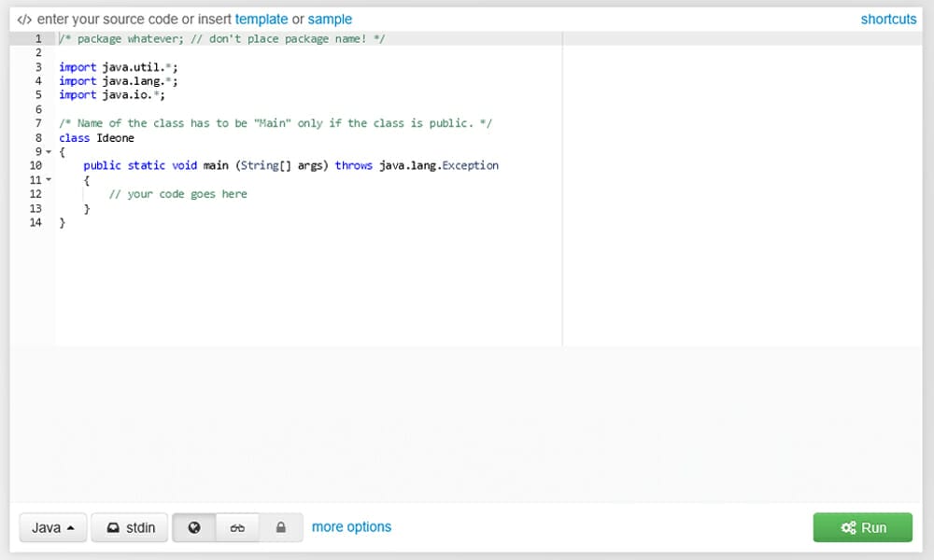
Task: Click line number 14 in the gutter
Action: (x=37, y=222)
